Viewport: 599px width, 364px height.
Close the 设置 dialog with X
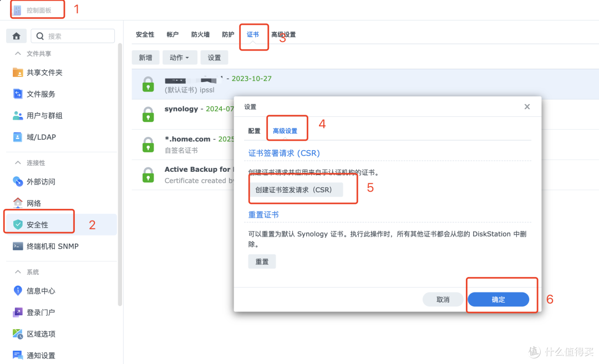527,107
